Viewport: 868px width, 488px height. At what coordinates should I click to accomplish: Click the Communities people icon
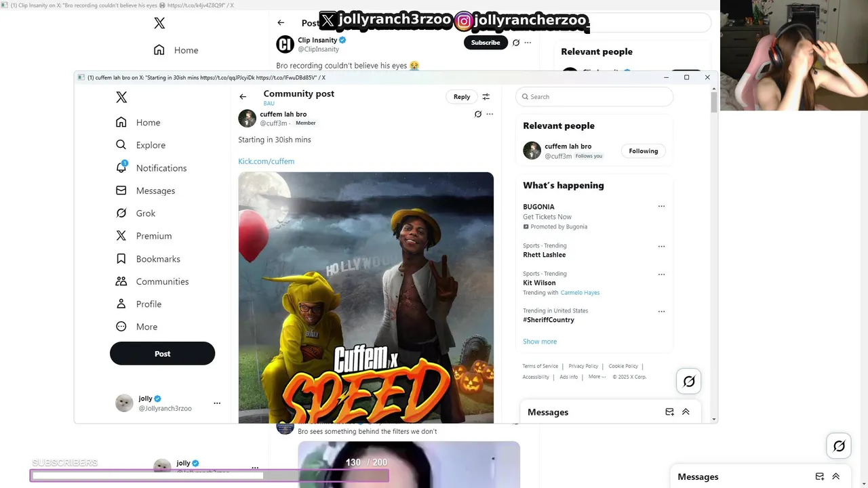tap(121, 281)
